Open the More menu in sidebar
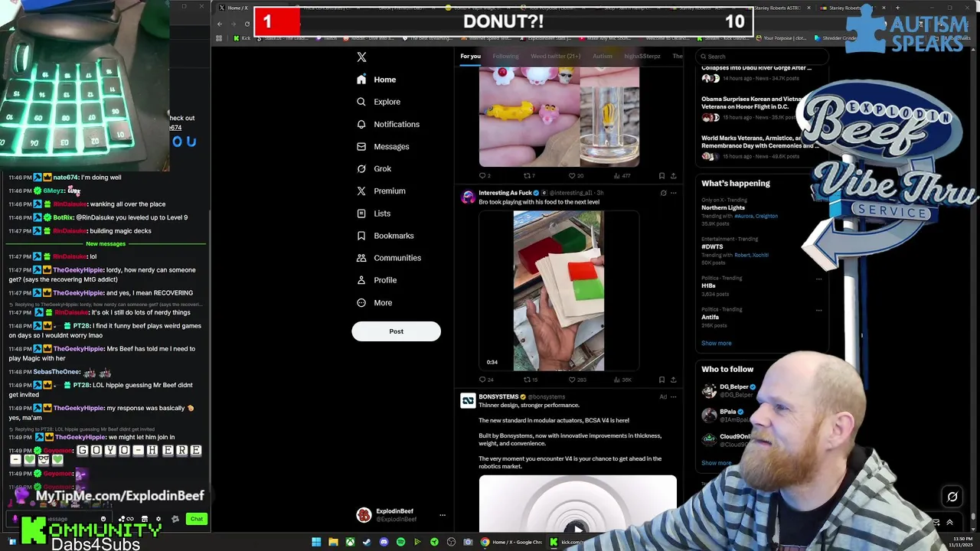Image resolution: width=980 pixels, height=551 pixels. pos(374,302)
